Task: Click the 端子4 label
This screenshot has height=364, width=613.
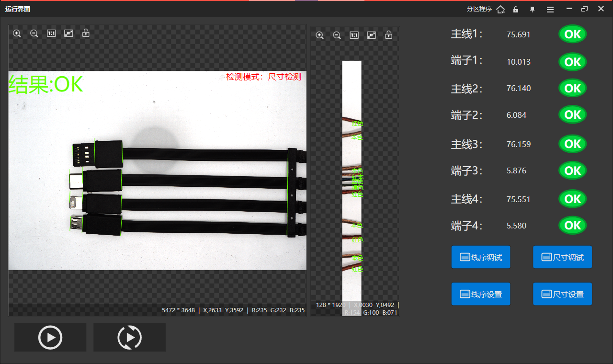Action: pyautogui.click(x=467, y=226)
